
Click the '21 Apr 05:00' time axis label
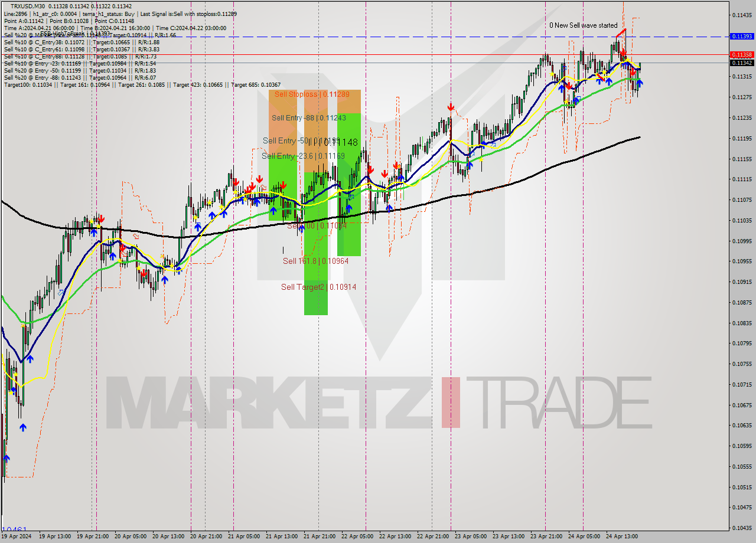click(243, 537)
